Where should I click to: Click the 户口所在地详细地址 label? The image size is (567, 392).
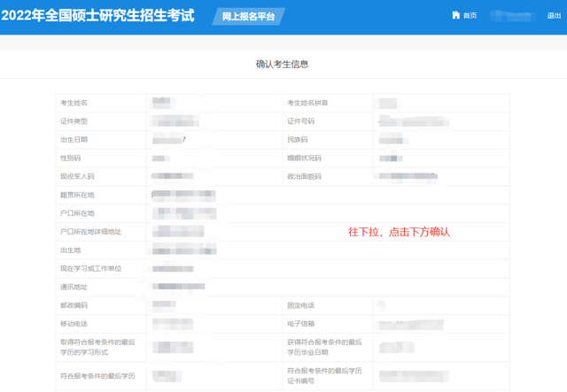click(90, 232)
